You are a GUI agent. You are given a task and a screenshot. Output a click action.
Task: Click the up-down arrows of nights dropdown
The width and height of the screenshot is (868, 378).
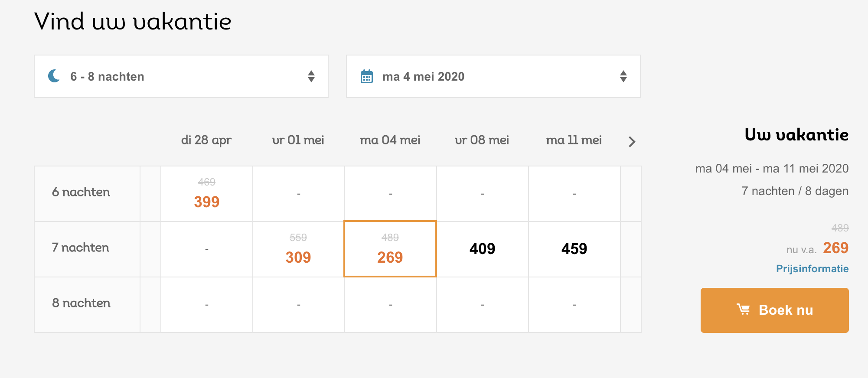click(x=311, y=76)
